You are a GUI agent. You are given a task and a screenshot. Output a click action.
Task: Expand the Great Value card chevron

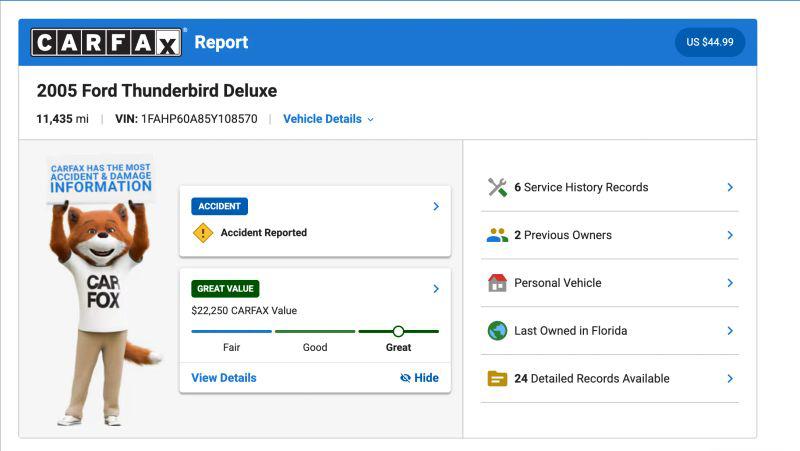click(436, 289)
